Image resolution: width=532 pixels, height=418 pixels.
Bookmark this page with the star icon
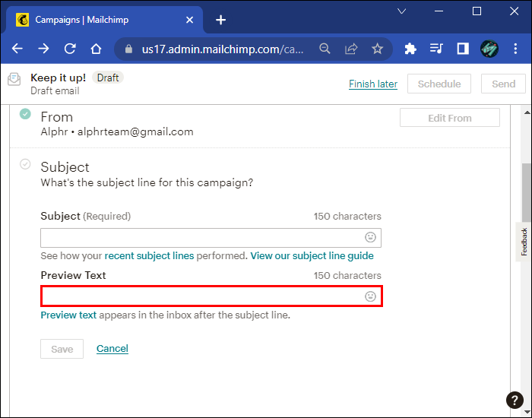tap(377, 49)
